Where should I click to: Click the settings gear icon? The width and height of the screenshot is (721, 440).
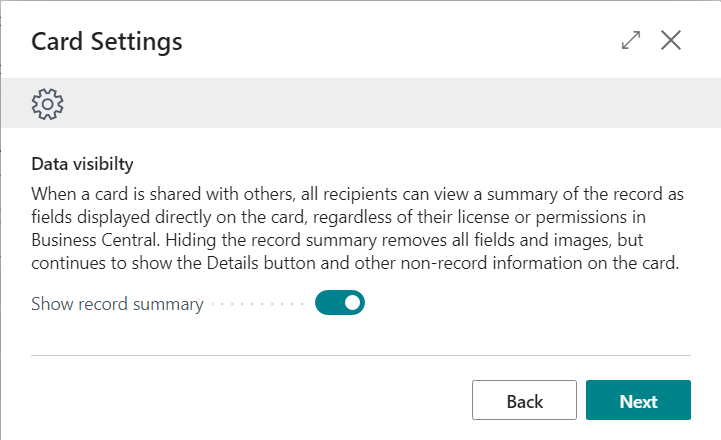coord(48,103)
